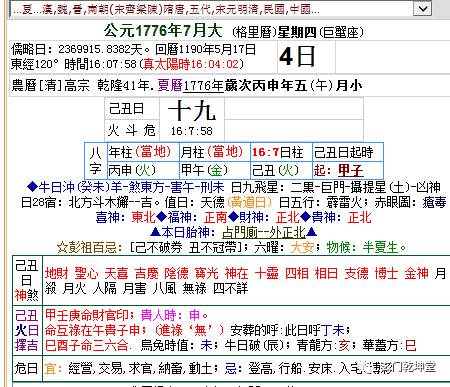Click the 烏兔時值: 未 text
The image size is (450, 387).
tap(177, 345)
